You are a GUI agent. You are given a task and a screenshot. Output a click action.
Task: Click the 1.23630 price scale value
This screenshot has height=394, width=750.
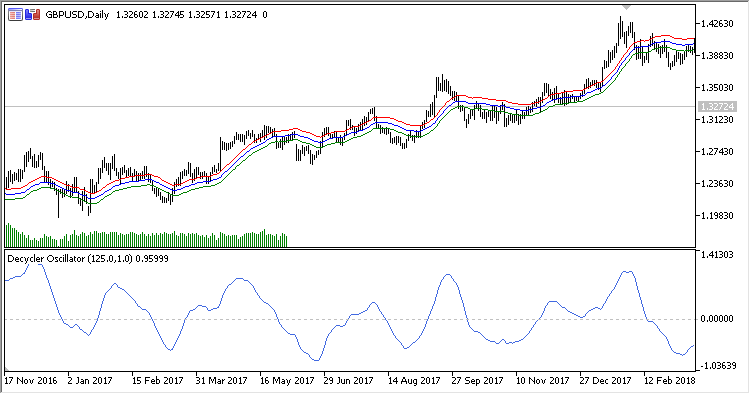pyautogui.click(x=717, y=184)
